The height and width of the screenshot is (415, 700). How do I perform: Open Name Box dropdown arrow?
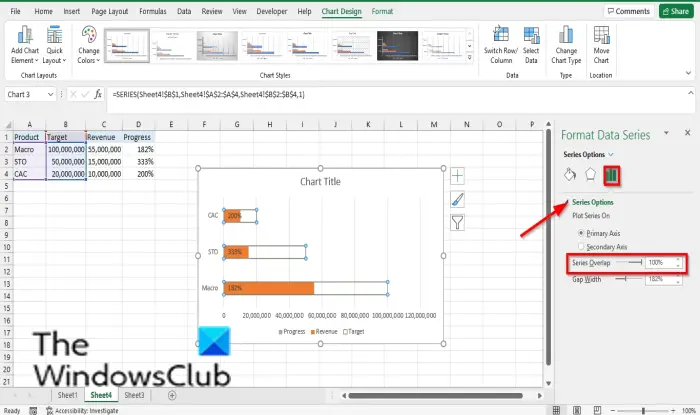[x=50, y=94]
